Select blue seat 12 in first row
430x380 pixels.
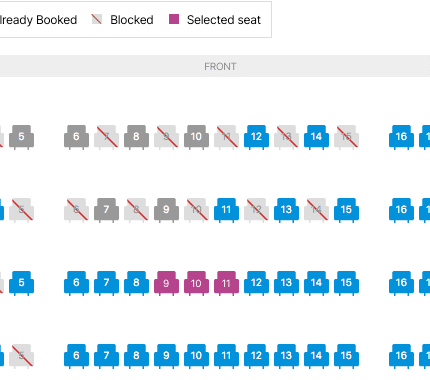pyautogui.click(x=256, y=137)
